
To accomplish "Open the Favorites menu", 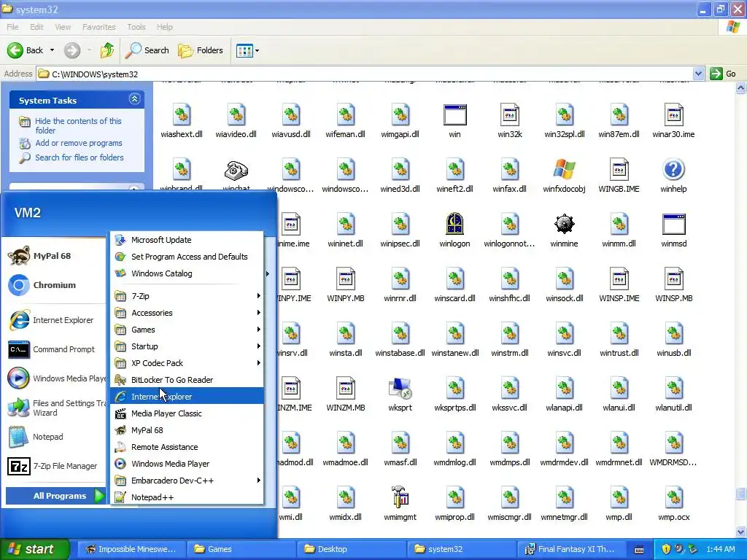I will click(x=98, y=27).
